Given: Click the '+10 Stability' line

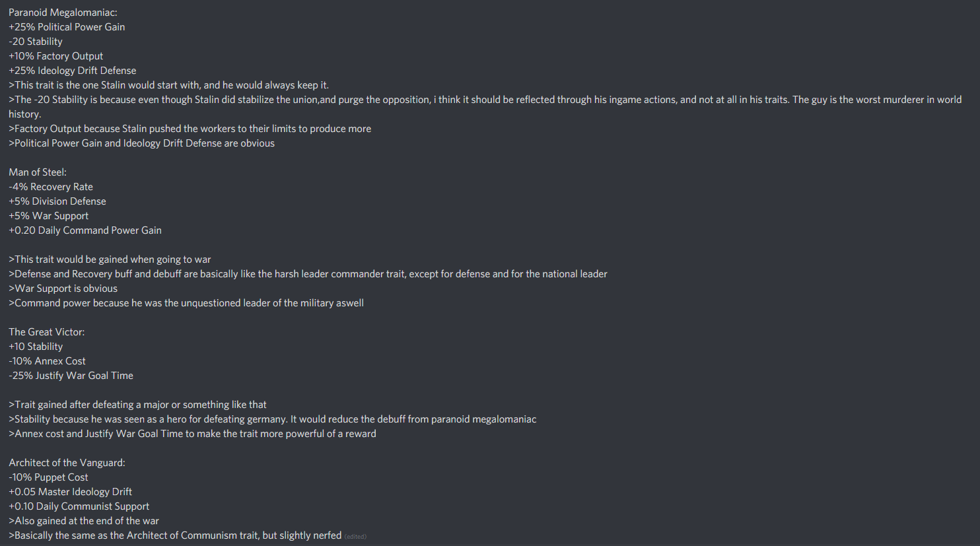Looking at the screenshot, I should pos(36,347).
